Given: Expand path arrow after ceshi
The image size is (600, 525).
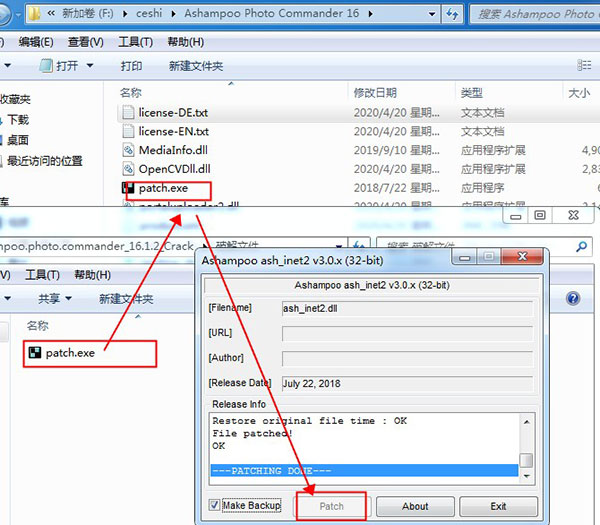Looking at the screenshot, I should click(x=174, y=14).
